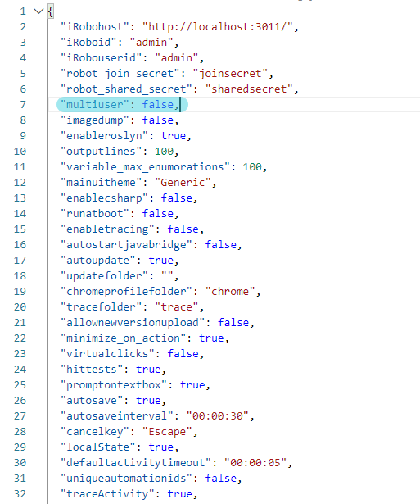Viewport: 420px width, 504px height.
Task: Place cursor on multiuser false value
Action: [158, 105]
